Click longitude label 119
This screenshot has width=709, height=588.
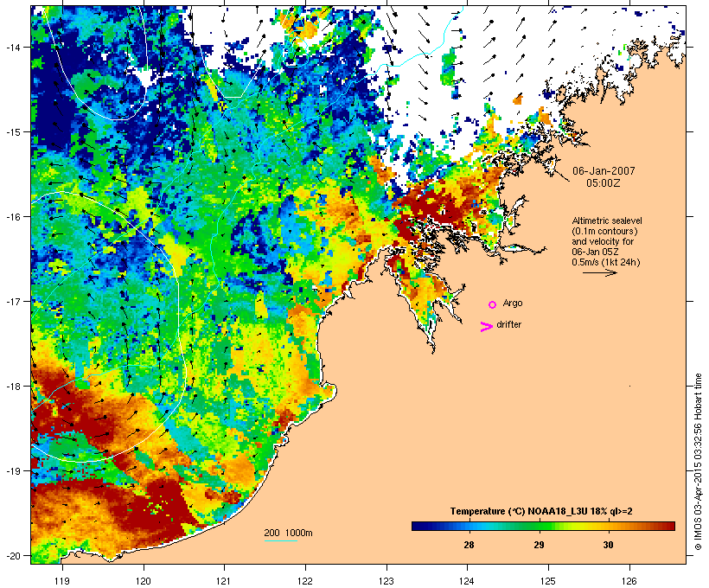click(62, 581)
